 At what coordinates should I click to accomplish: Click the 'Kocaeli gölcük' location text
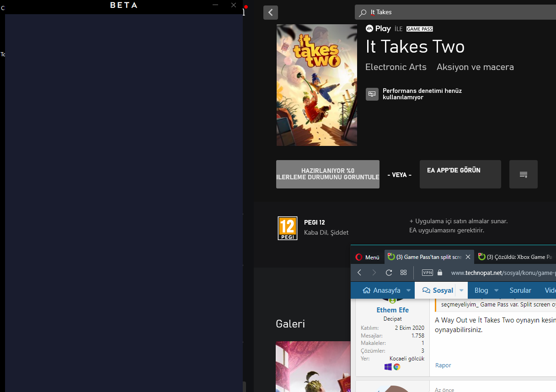[407, 359]
